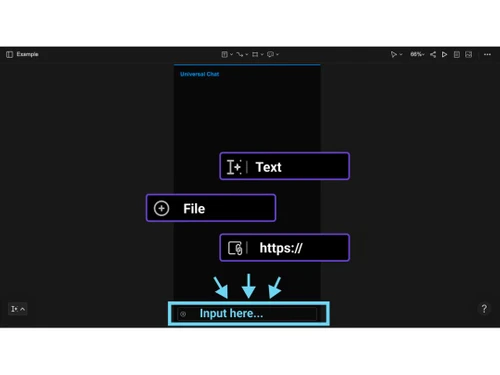Expand the comment tool dropdown arrow
This screenshot has height=375, width=500.
pos(277,54)
